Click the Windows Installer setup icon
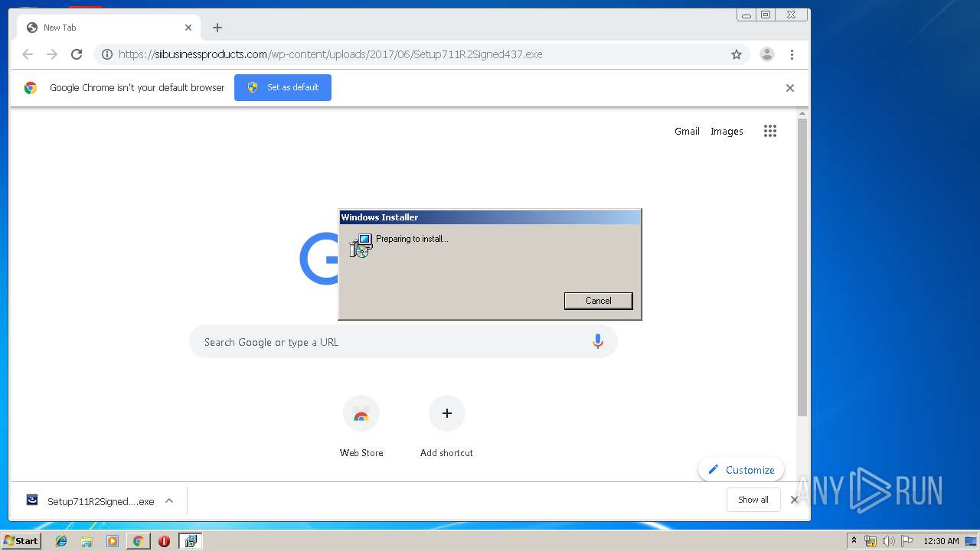The image size is (980, 551). point(361,246)
